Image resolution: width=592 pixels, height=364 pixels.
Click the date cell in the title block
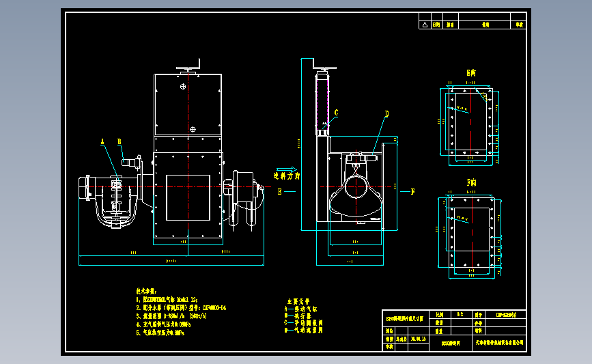[419, 339]
